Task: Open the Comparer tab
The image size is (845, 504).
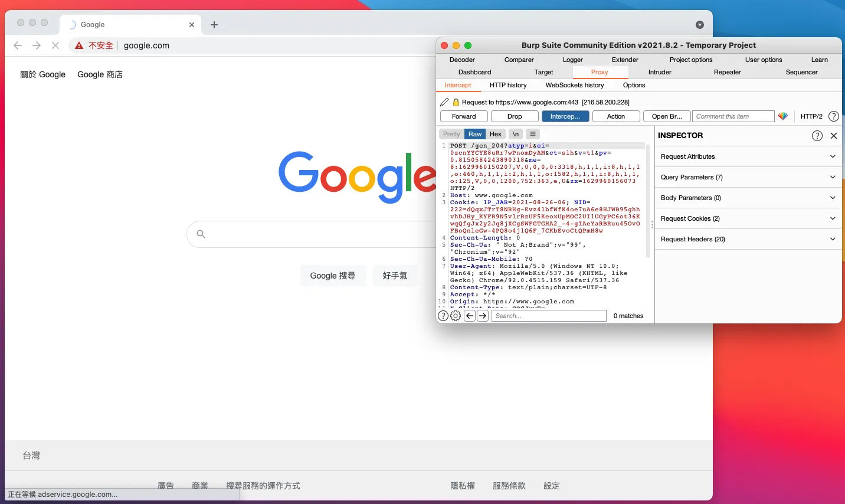Action: (x=519, y=60)
